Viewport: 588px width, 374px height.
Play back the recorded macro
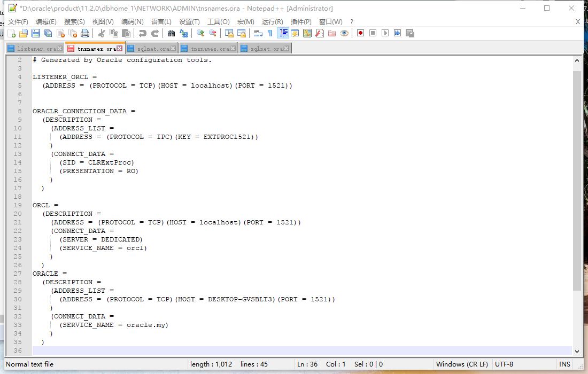point(385,33)
